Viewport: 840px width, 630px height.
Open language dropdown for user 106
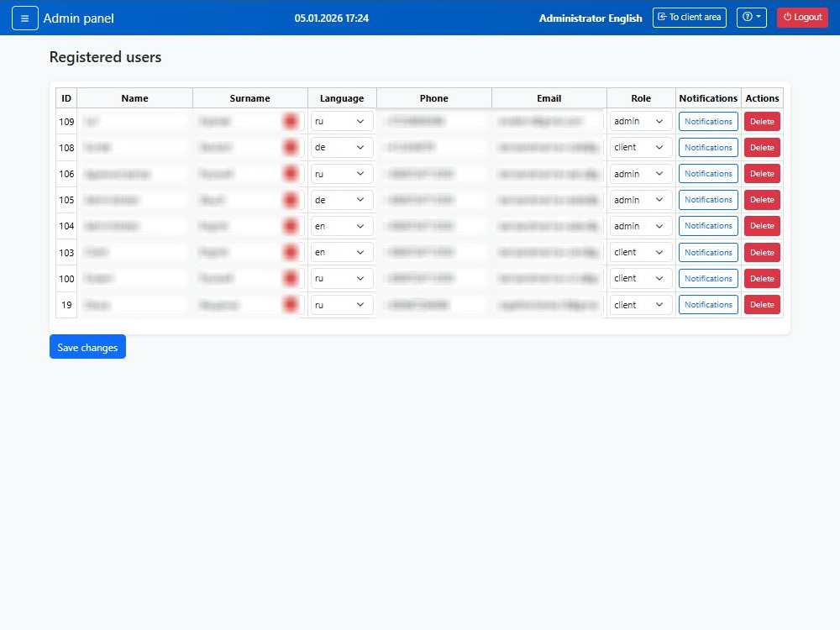tap(342, 174)
